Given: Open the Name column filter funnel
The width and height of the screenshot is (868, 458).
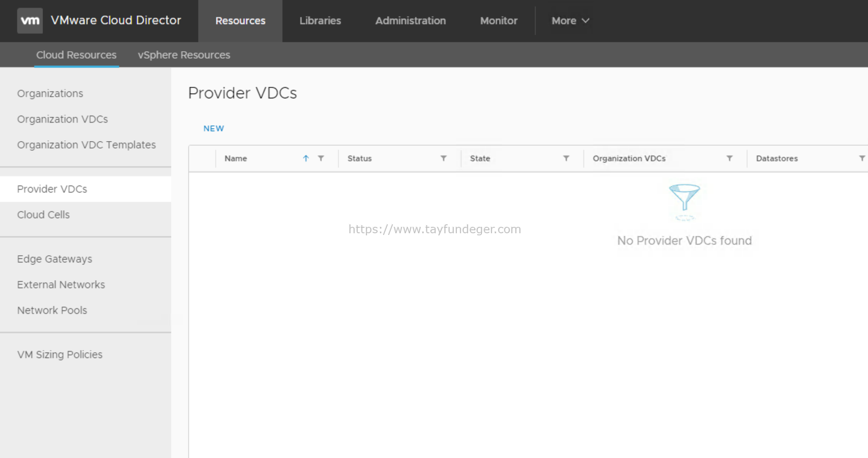Looking at the screenshot, I should 321,158.
